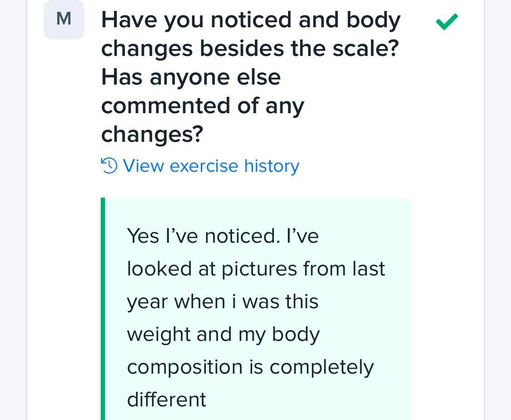Click the answer line "Yes I've noticed. I've"

(223, 236)
